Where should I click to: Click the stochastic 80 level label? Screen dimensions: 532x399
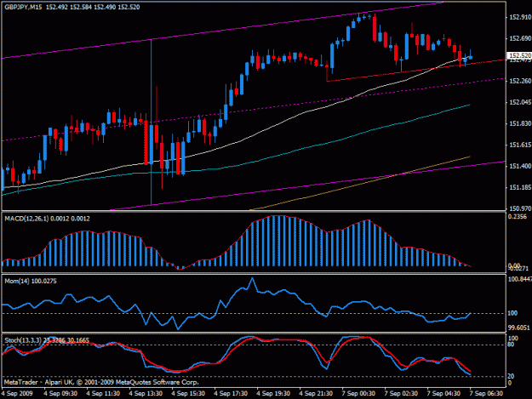pos(511,345)
